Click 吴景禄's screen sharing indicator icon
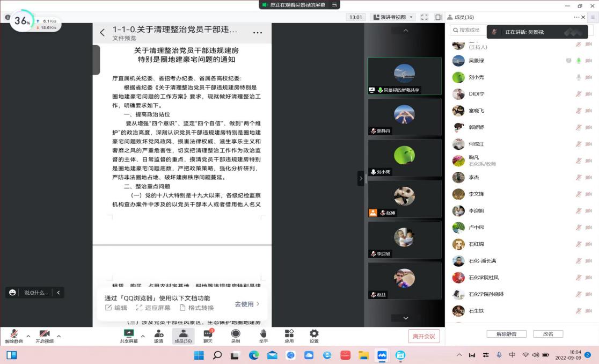 coord(568,61)
